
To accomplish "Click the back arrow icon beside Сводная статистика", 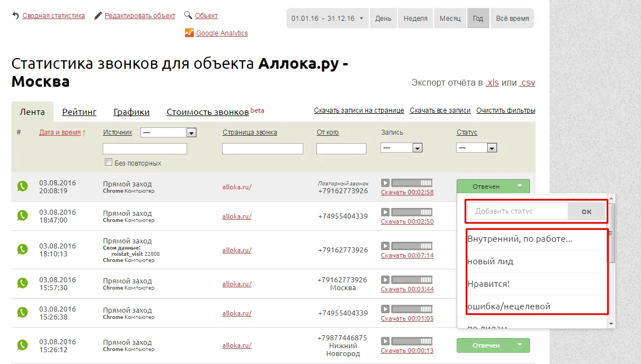I will 16,16.
